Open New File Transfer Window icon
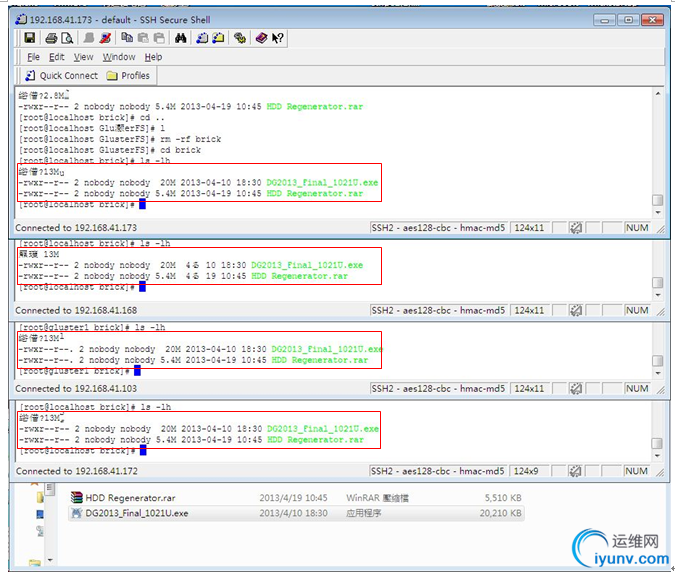Viewport: 675px width, 575px height. pos(219,38)
